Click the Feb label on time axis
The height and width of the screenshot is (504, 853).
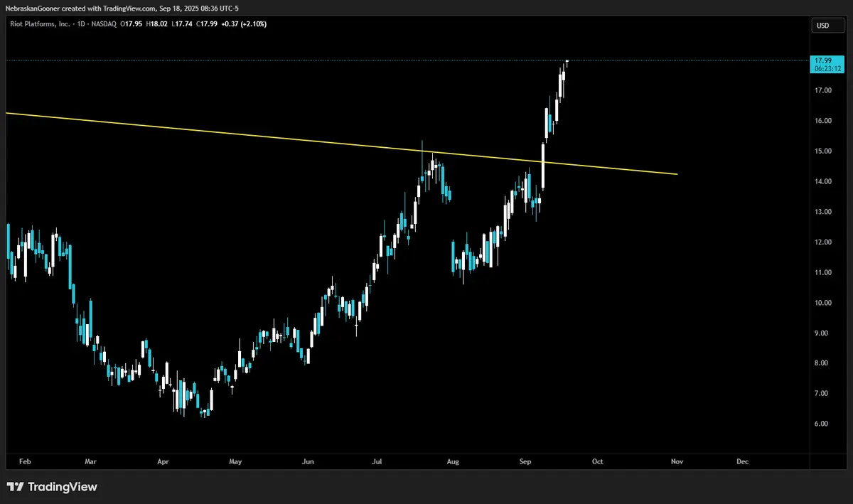point(26,461)
